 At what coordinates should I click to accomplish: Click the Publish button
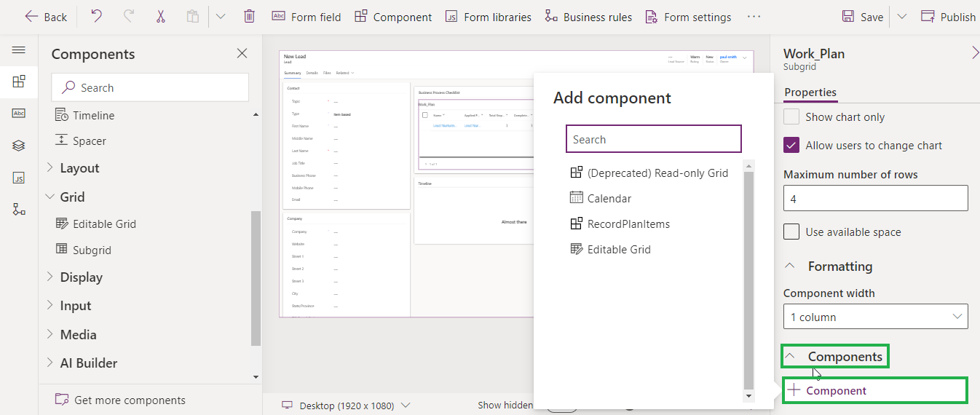(949, 17)
